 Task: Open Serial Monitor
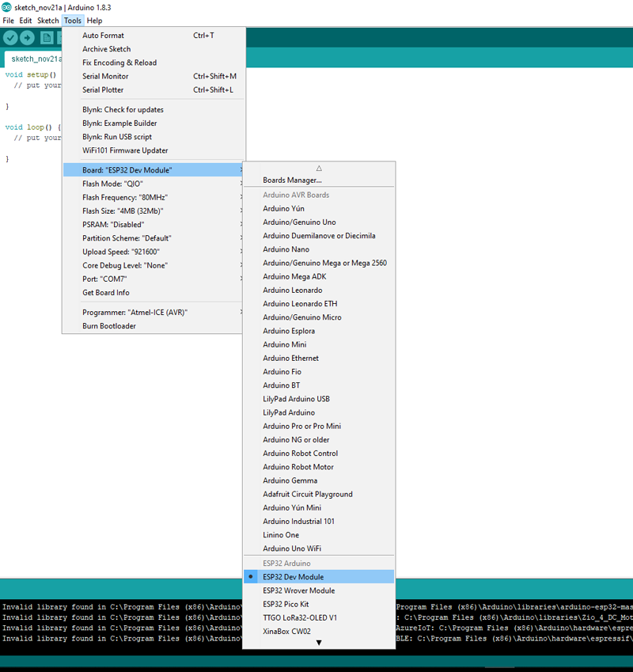pyautogui.click(x=154, y=76)
